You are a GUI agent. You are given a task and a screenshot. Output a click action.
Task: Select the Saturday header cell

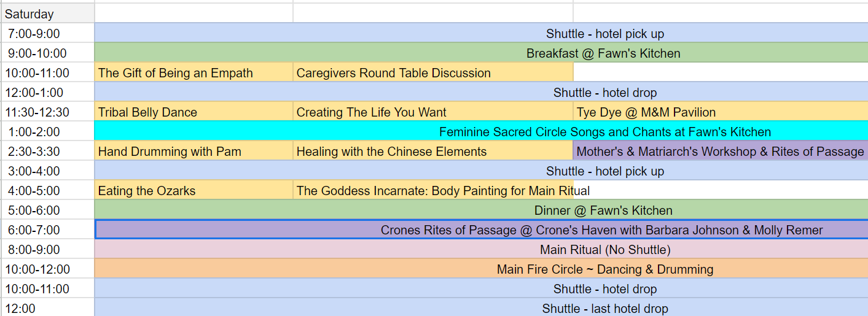pyautogui.click(x=47, y=13)
